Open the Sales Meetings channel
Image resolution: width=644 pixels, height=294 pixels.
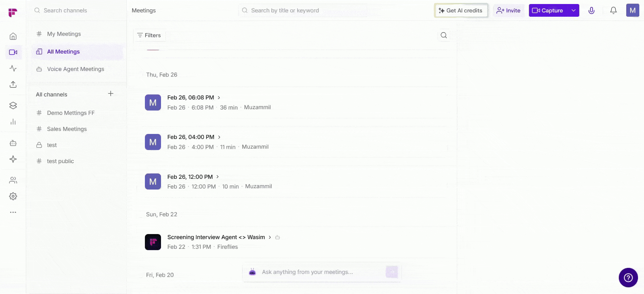click(77, 129)
